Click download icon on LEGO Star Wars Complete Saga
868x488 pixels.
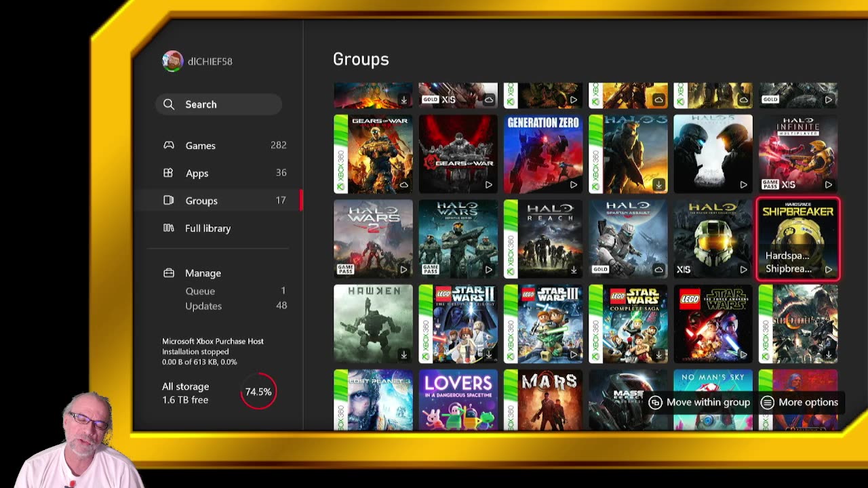[658, 354]
